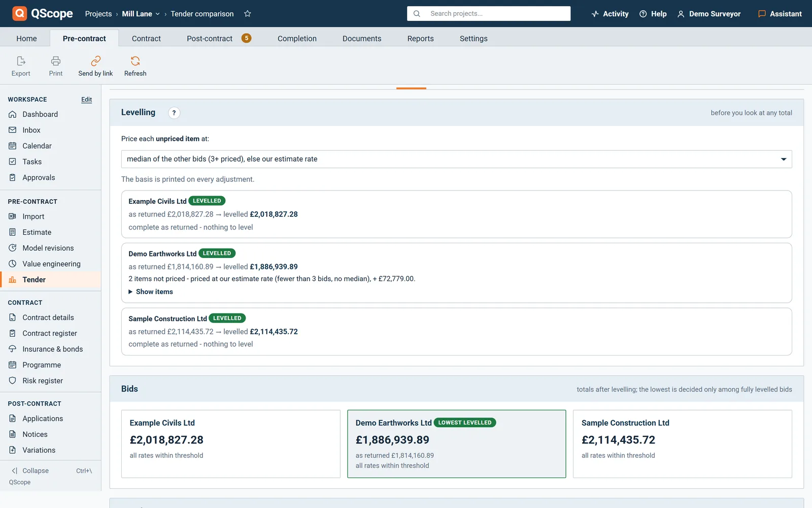
Task: Switch to the Contract tab
Action: tap(146, 39)
